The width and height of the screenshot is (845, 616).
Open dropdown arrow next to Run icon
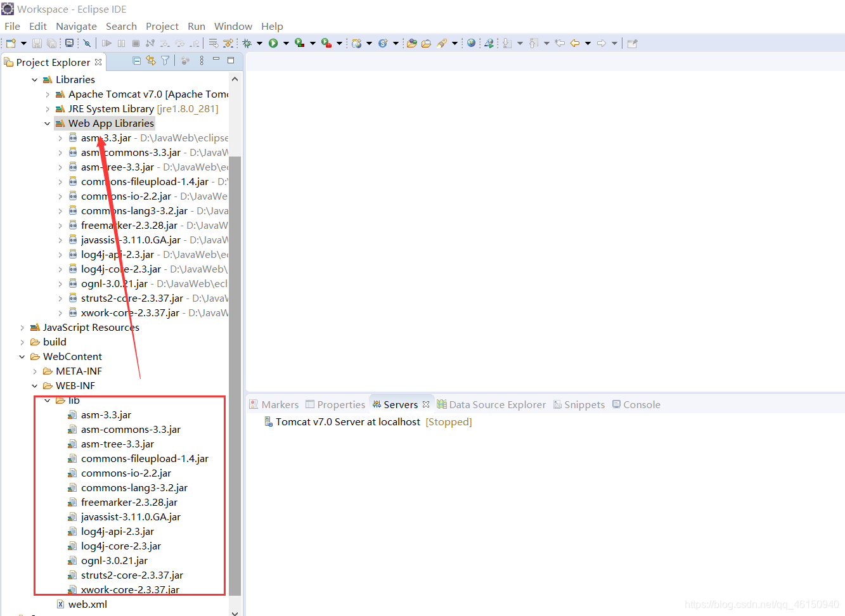[x=286, y=43]
